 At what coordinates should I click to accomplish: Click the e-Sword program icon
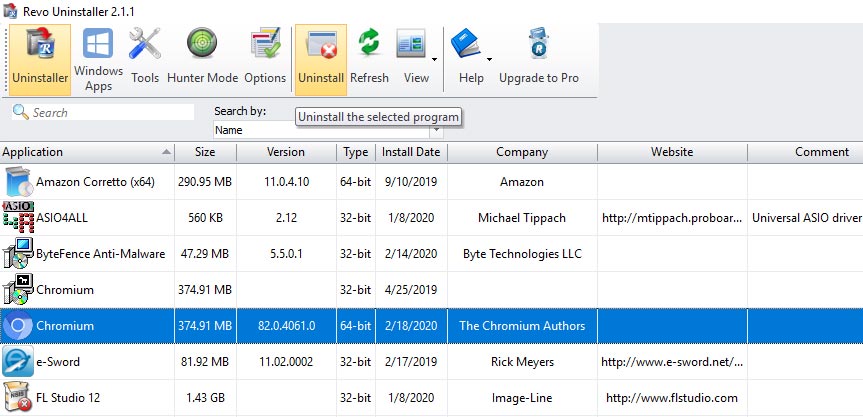[18, 361]
